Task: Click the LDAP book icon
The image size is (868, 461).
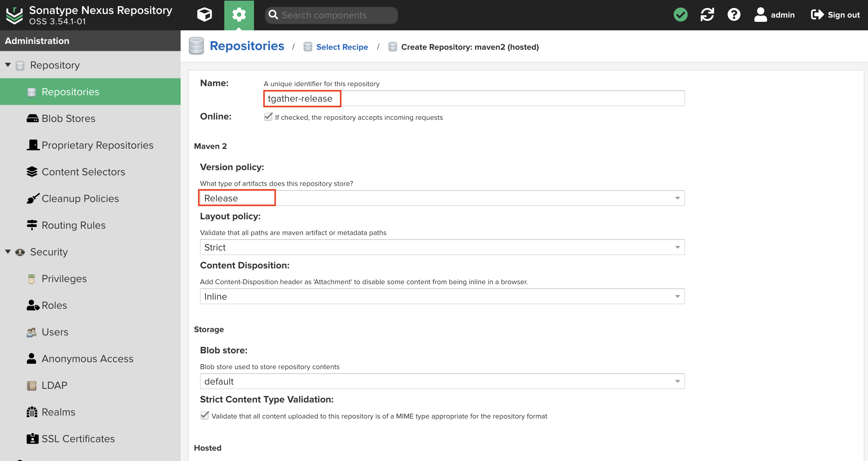Action: coord(31,385)
